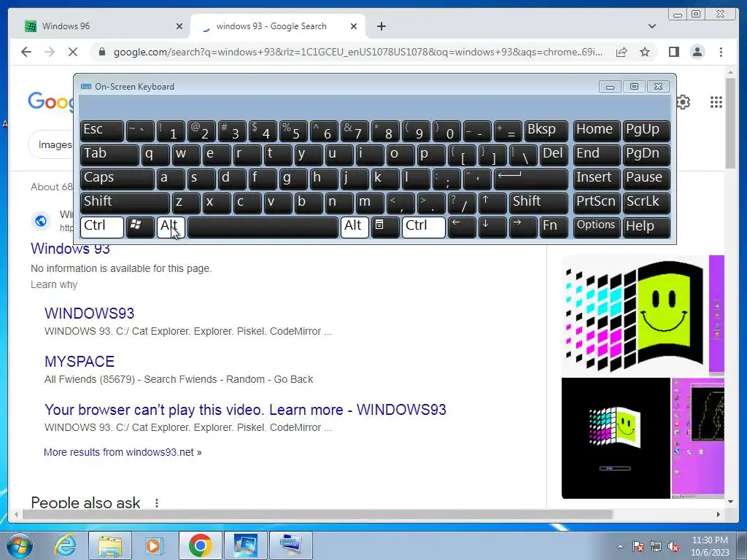Click Learn why link
Image resolution: width=747 pixels, height=560 pixels.
(x=54, y=284)
